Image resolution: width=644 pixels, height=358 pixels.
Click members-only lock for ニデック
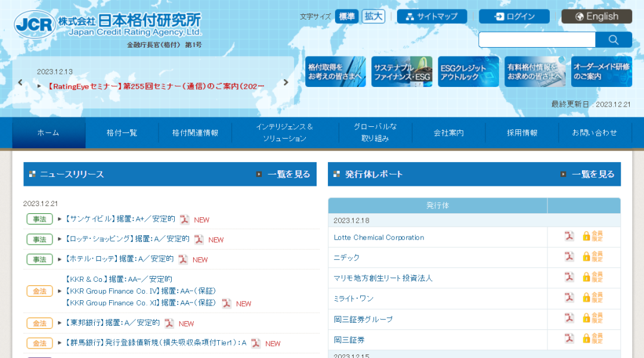tap(593, 257)
